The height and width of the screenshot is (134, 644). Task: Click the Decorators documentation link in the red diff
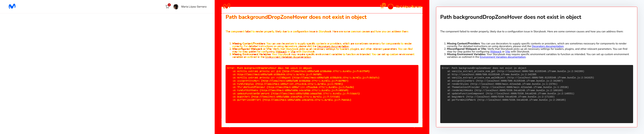(333, 46)
